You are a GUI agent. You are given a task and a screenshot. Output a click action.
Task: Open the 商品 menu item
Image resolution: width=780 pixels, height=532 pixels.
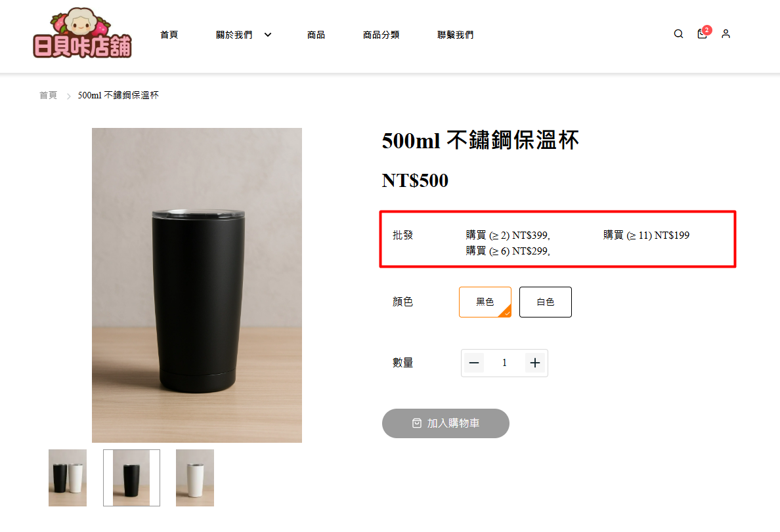tap(316, 35)
